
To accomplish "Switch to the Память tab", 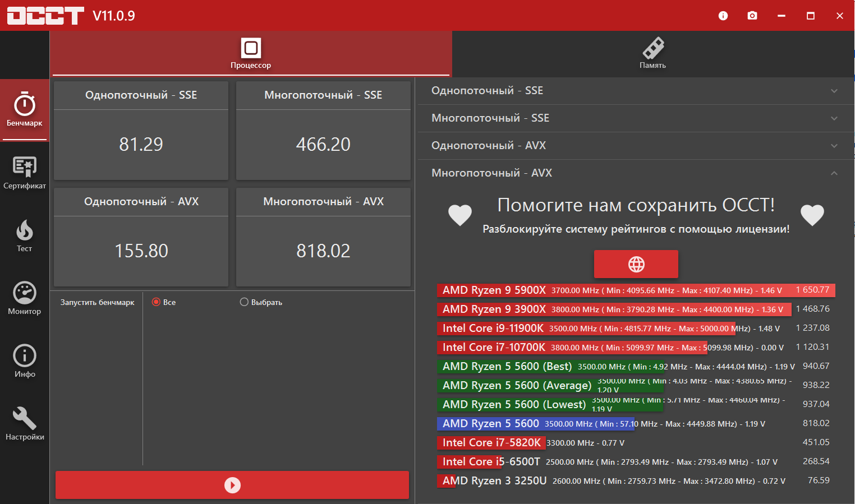I will 653,53.
